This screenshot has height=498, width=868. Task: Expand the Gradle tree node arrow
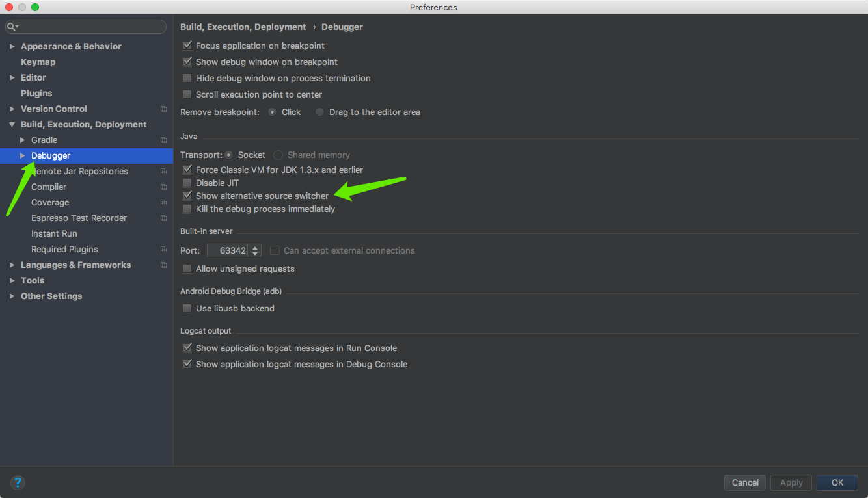click(x=22, y=140)
